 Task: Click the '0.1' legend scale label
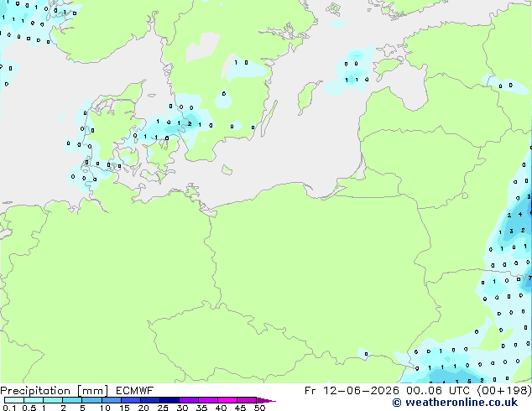click(x=9, y=408)
